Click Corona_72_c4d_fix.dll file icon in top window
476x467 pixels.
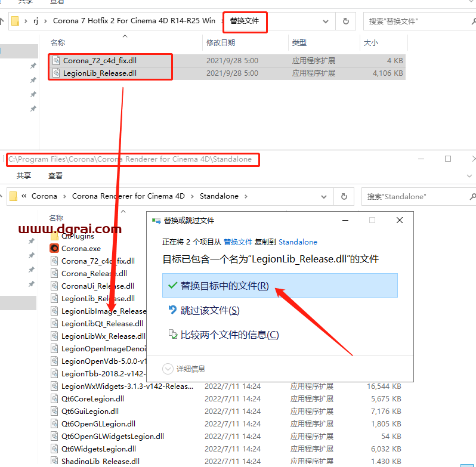coord(55,60)
